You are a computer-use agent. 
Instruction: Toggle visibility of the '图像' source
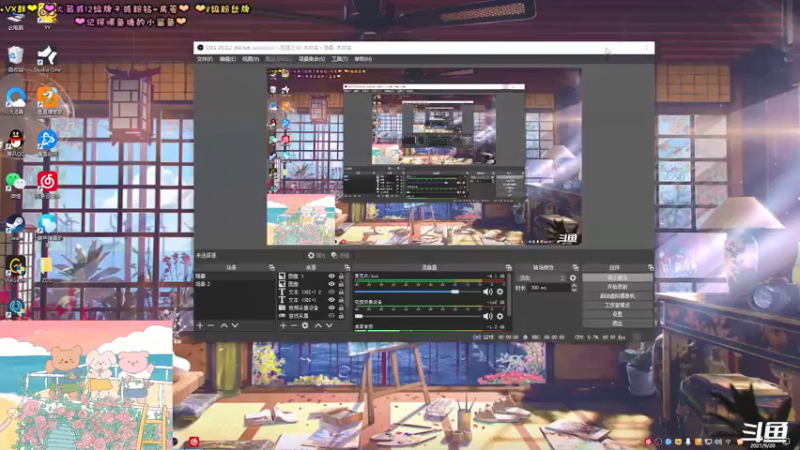click(332, 284)
